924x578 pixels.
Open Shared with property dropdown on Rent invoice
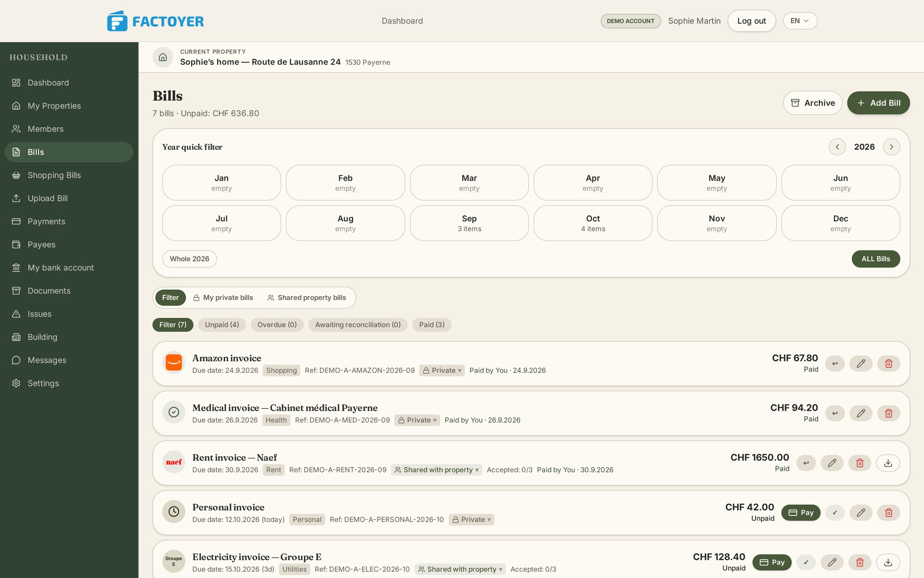click(x=436, y=470)
